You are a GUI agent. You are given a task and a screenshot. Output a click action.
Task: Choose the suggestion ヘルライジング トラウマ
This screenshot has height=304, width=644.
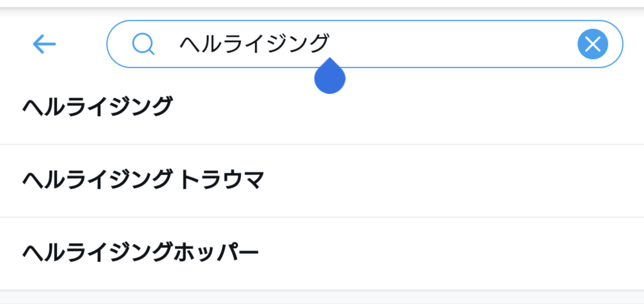pyautogui.click(x=143, y=180)
